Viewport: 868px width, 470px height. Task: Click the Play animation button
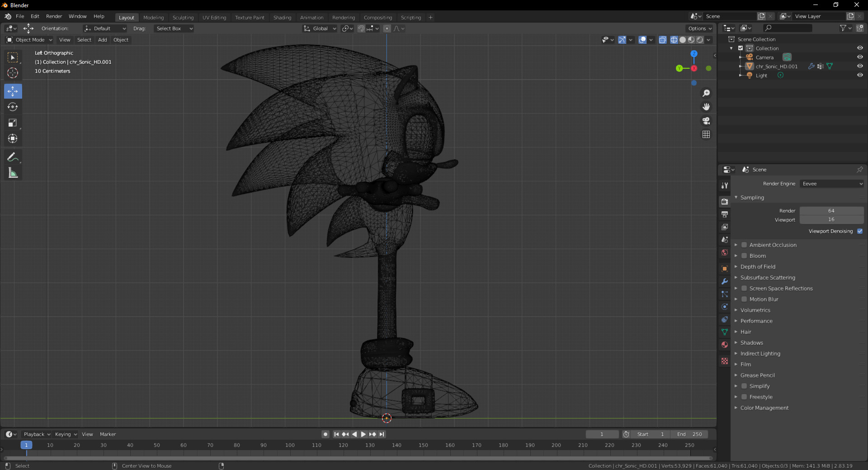[x=363, y=434]
